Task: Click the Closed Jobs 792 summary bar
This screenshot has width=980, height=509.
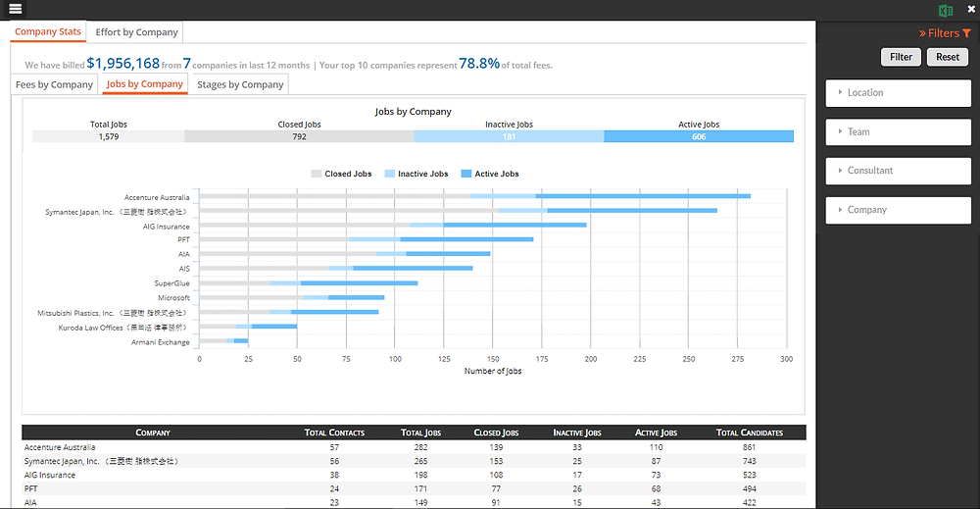Action: click(299, 136)
